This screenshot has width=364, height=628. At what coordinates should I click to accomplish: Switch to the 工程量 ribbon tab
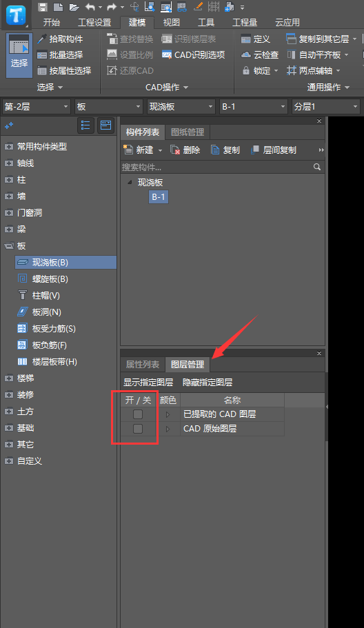(x=245, y=23)
